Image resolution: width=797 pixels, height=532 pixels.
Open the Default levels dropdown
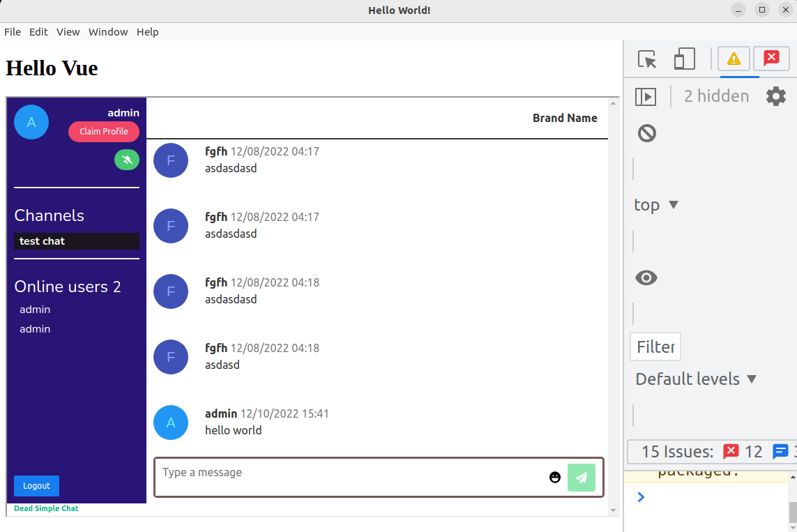coord(696,379)
